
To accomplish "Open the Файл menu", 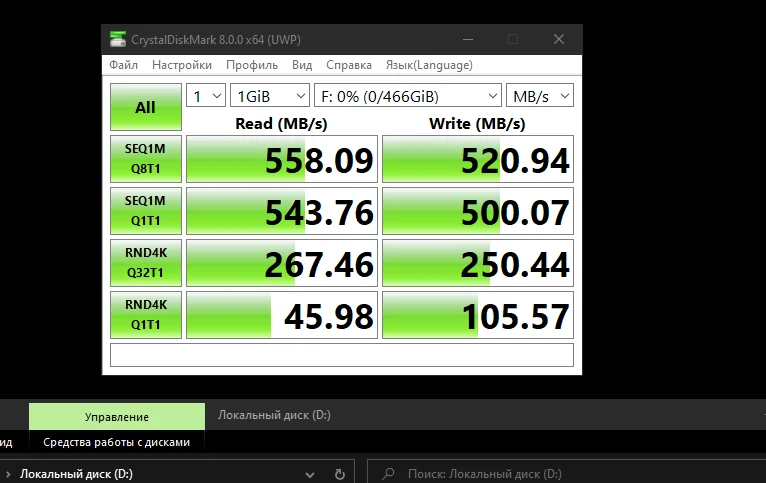I will pyautogui.click(x=124, y=65).
